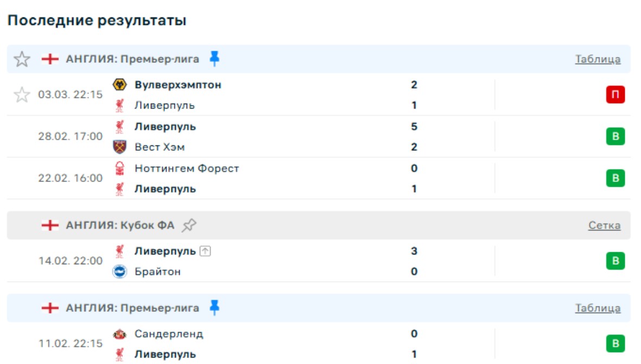Click the West Ham club crest
This screenshot has width=641, height=364.
(x=119, y=147)
